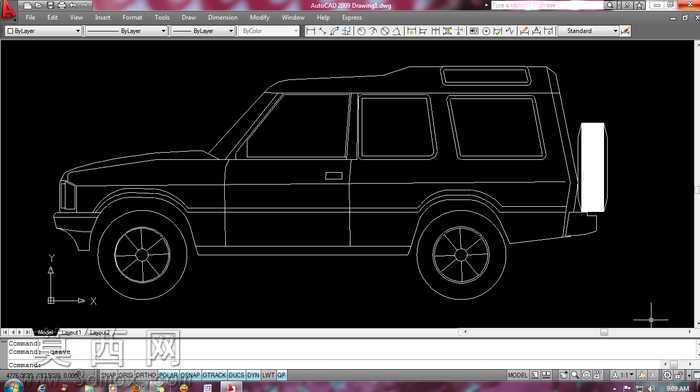Click the search binoculars icon
The height and width of the screenshot is (392, 700).
coord(610,5)
